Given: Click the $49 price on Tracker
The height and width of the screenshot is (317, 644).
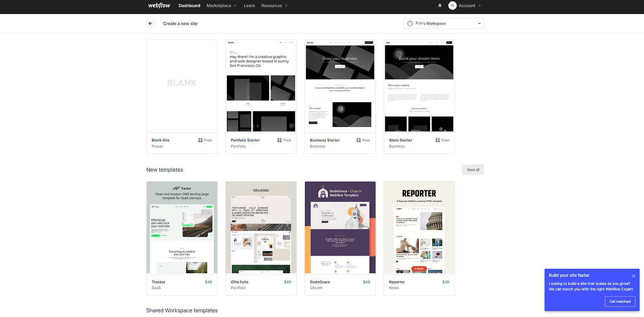Looking at the screenshot, I should click(208, 282).
